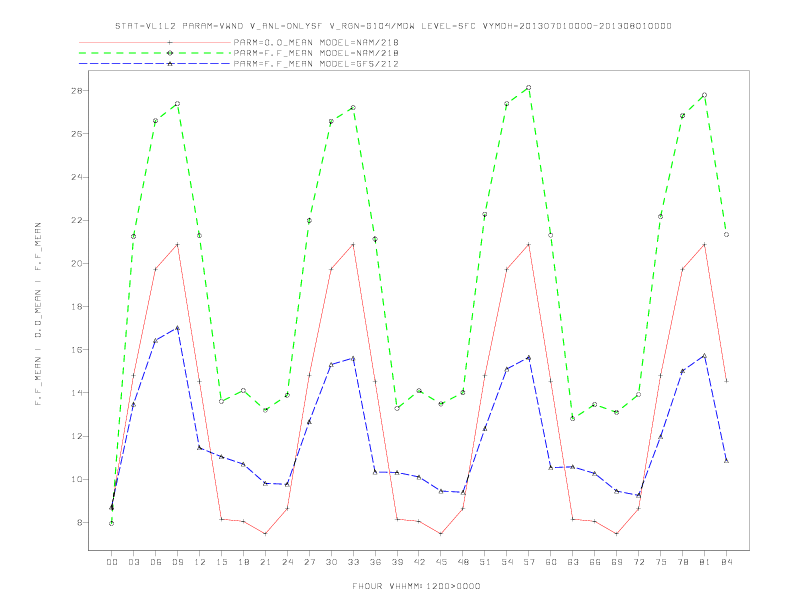Click x-axis tick label 24
Screen dimensions: 792x612
(x=287, y=562)
